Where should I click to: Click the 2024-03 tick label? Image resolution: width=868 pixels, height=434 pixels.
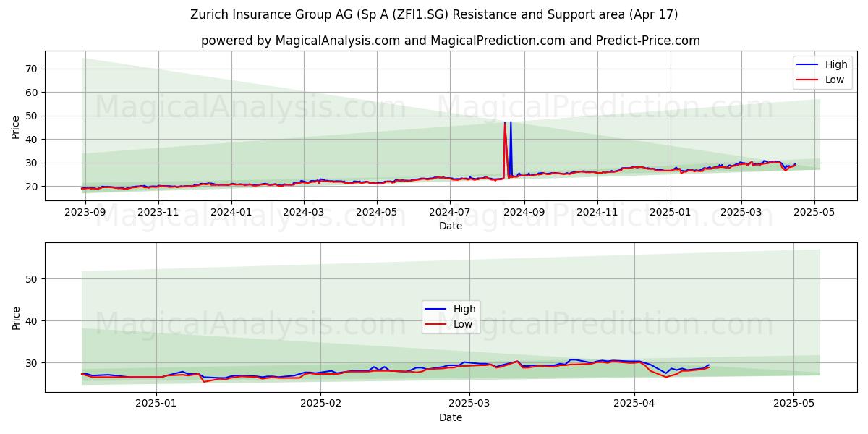point(304,212)
